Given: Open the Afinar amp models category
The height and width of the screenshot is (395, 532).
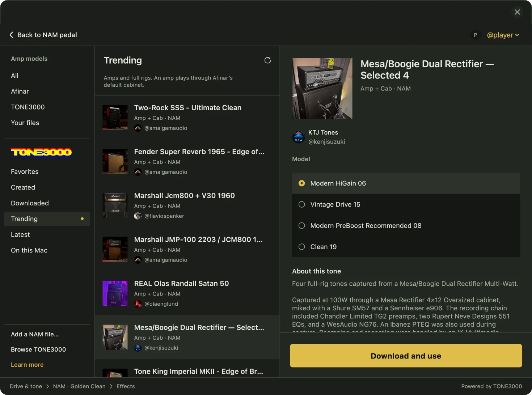Looking at the screenshot, I should coord(47,92).
